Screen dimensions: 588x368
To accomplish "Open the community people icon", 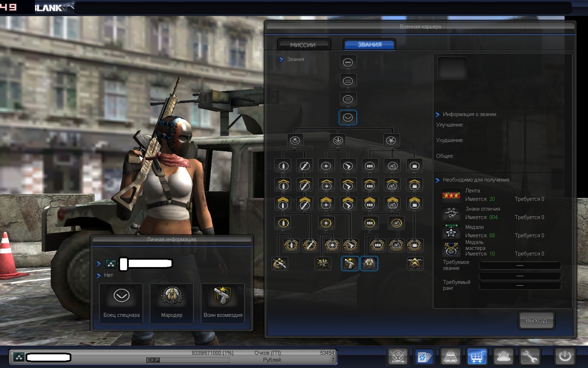I will coord(503,357).
